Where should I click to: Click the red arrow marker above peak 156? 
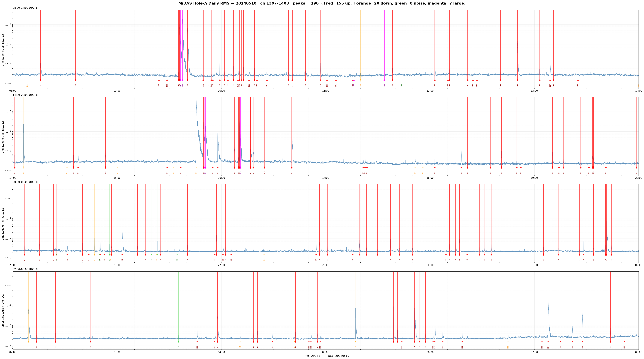coord(90,342)
